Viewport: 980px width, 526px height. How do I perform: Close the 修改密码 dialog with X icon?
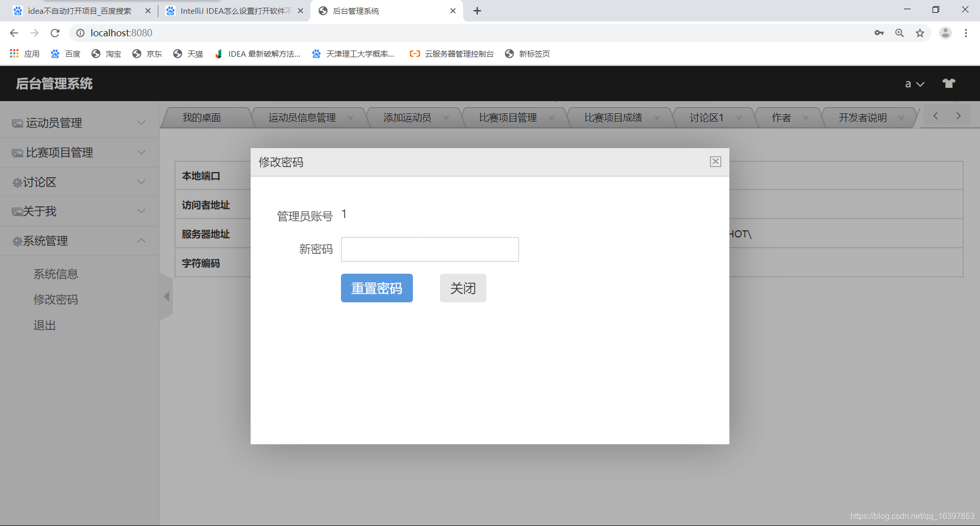[x=716, y=162]
